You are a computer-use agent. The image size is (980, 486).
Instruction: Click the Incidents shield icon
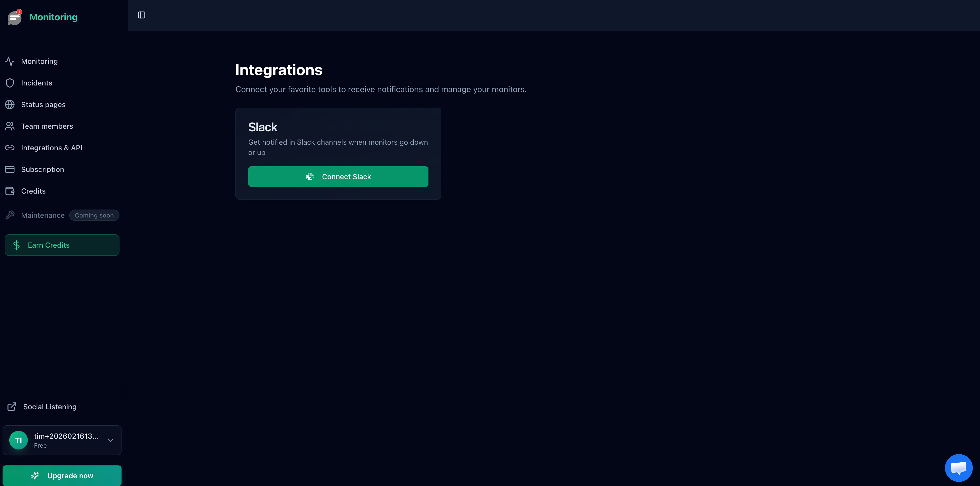click(10, 83)
